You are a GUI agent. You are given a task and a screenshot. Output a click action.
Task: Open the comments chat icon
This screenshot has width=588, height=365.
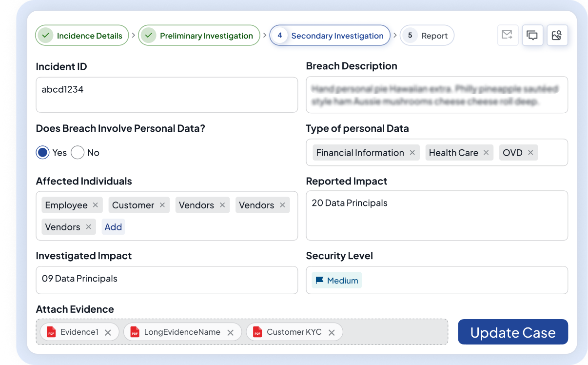pos(532,35)
